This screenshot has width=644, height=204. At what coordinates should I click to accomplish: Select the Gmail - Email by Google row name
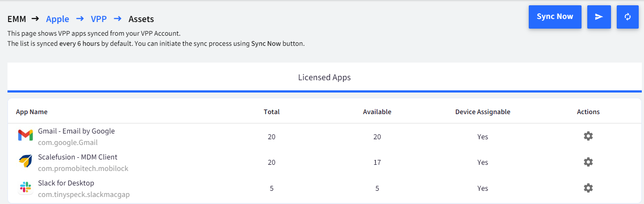click(77, 131)
